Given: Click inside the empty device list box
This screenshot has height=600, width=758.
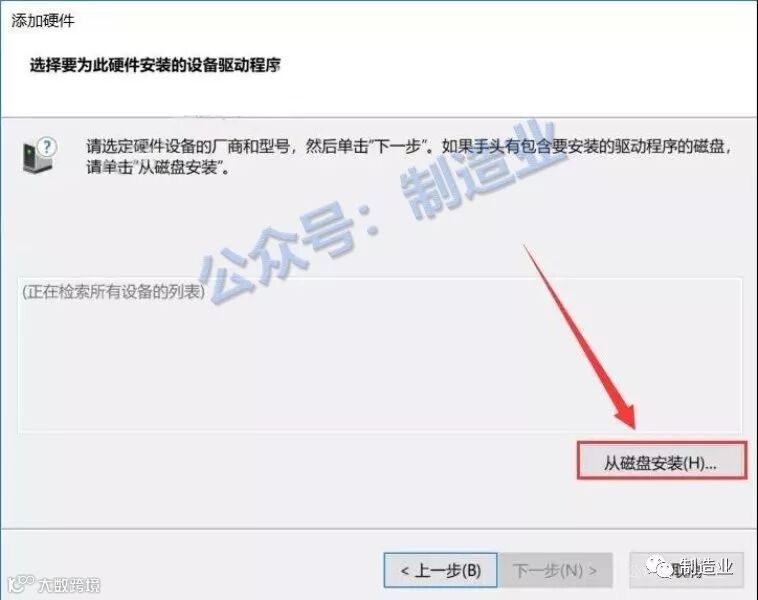Looking at the screenshot, I should pos(379,355).
